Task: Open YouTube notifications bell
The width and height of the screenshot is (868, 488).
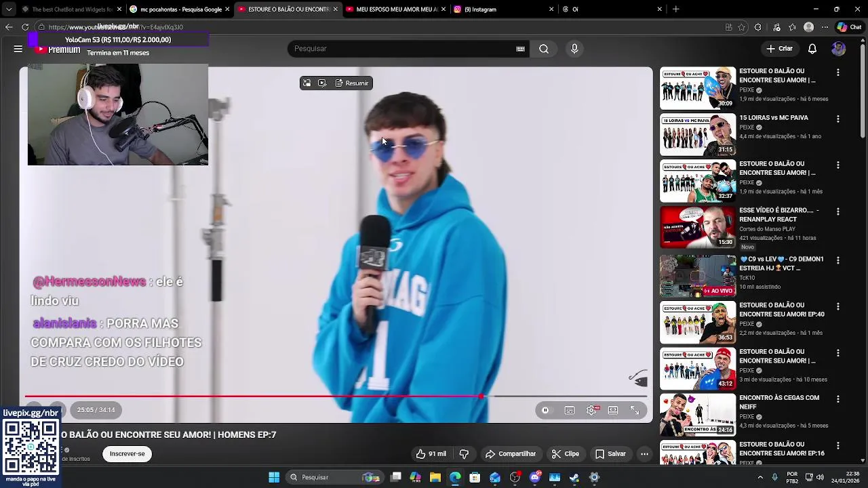Action: point(812,49)
